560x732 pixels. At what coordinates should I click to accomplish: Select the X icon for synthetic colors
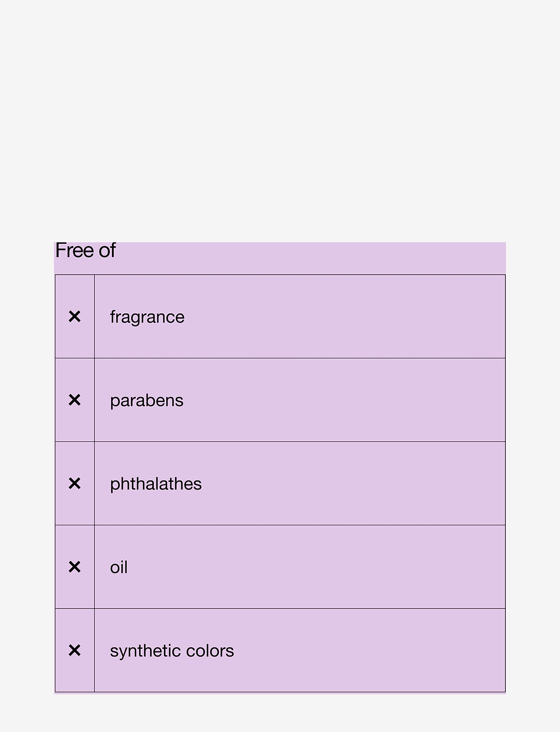[x=75, y=650]
